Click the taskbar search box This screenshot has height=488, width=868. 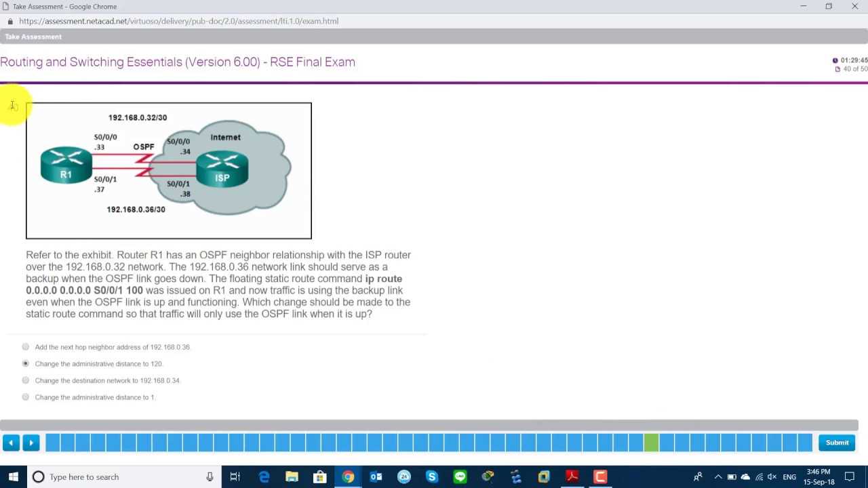click(x=123, y=476)
